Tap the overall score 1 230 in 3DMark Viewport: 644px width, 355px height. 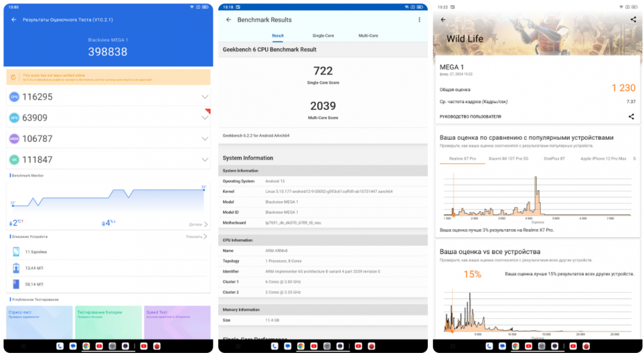623,88
